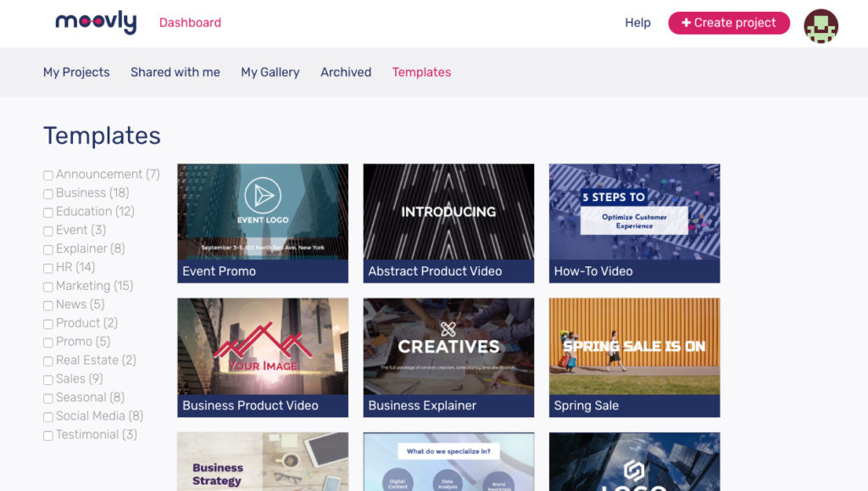Enable the Social Media filter checkbox
Screen dimensions: 868x491
coord(48,417)
